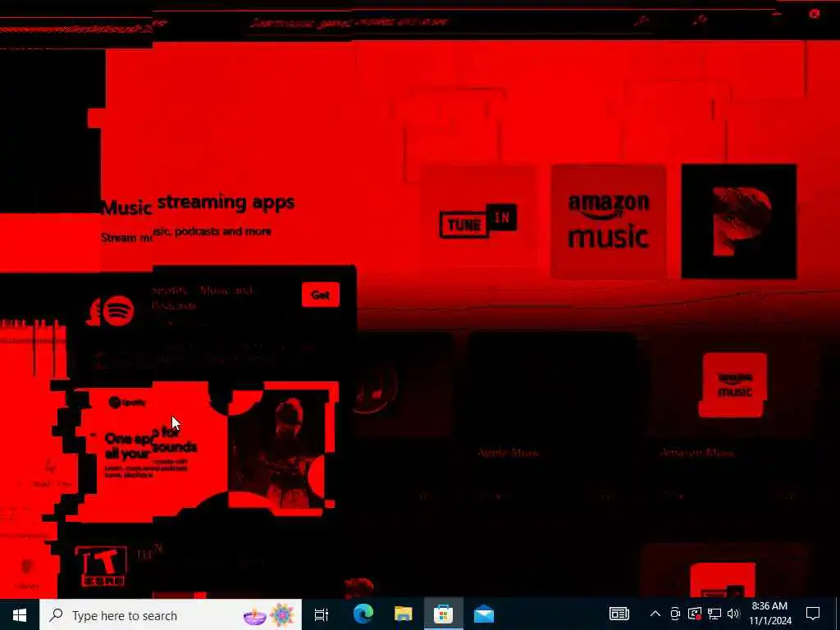Click the search highlights icon in search box
840x630 pixels.
click(x=269, y=615)
